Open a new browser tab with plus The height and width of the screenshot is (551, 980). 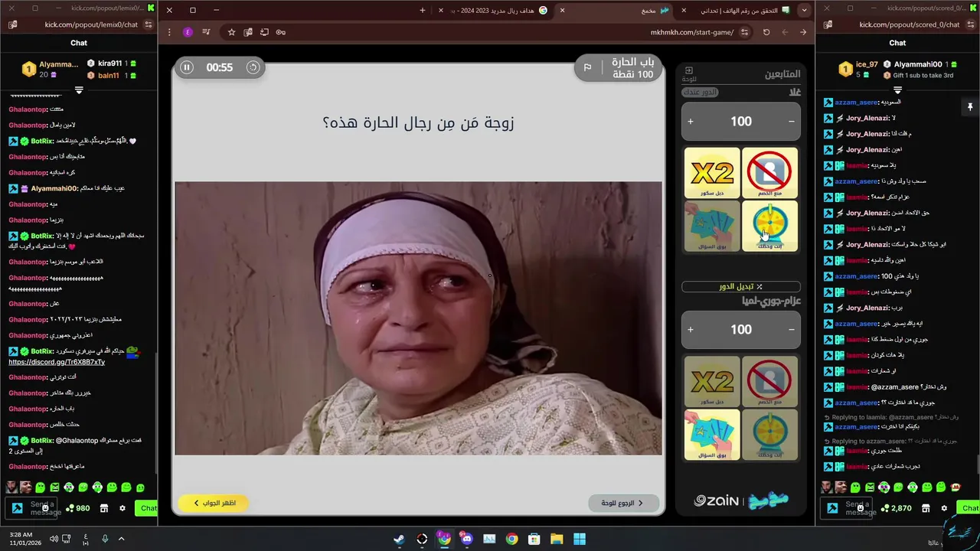pos(423,10)
